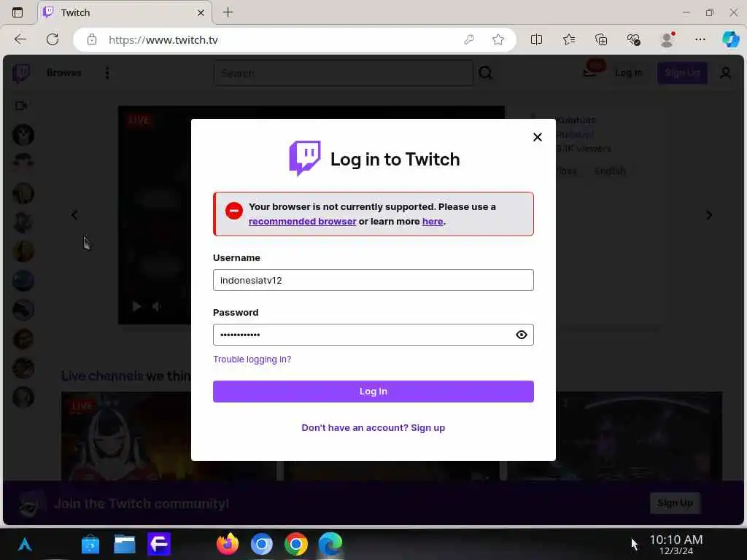The image size is (747, 560).
Task: Close the Log in to Twitch dialog
Action: (538, 137)
